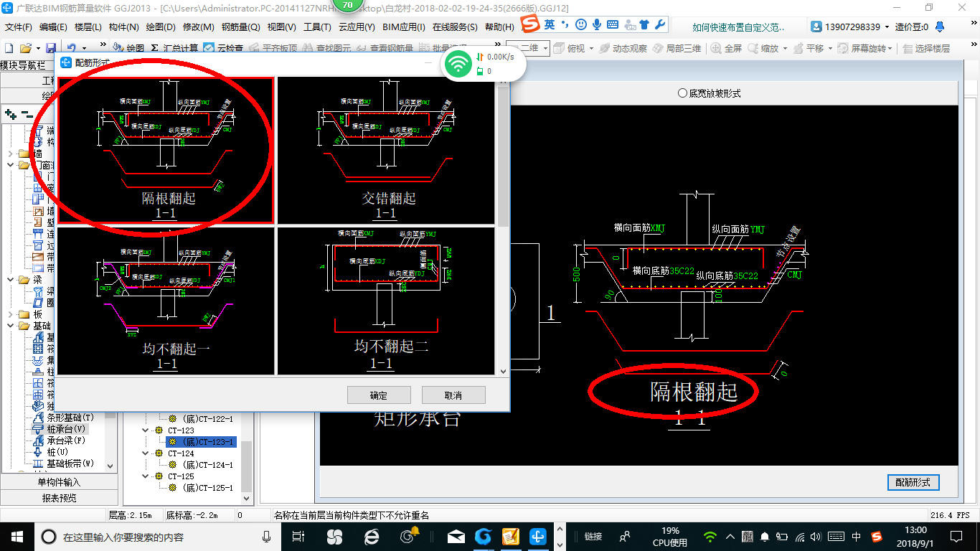Collapse the CT-124 component node
The height and width of the screenshot is (551, 980).
(146, 453)
